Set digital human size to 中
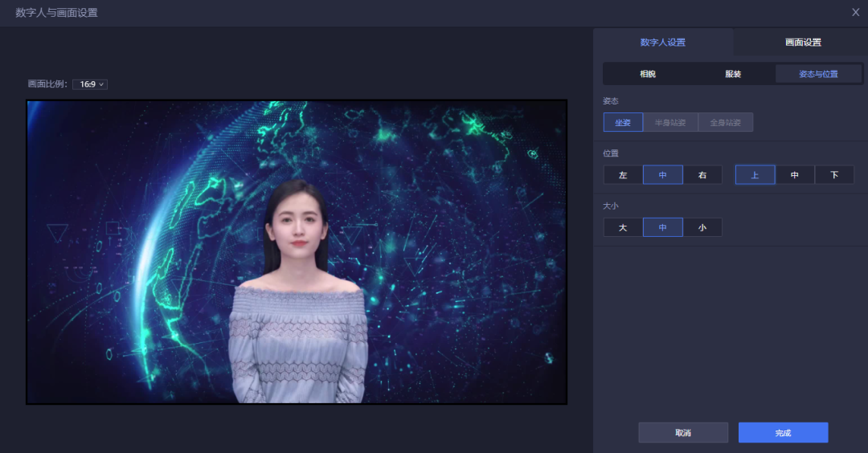This screenshot has width=868, height=453. [662, 227]
